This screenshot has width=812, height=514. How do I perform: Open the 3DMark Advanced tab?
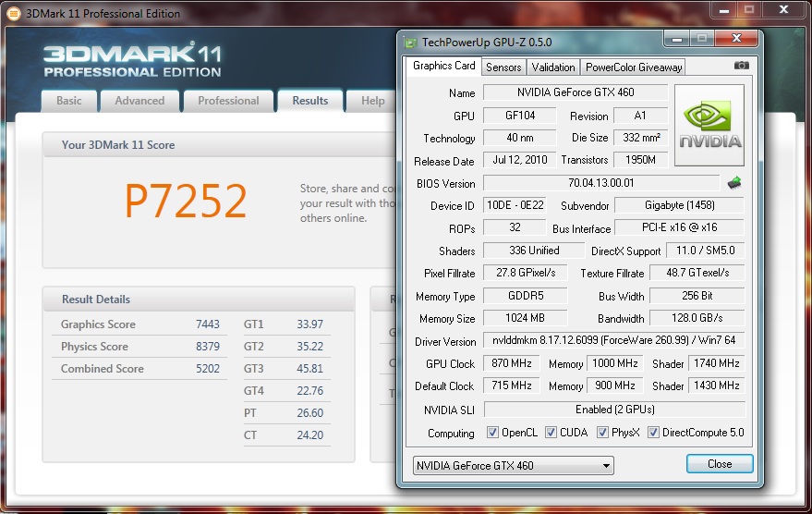[139, 101]
